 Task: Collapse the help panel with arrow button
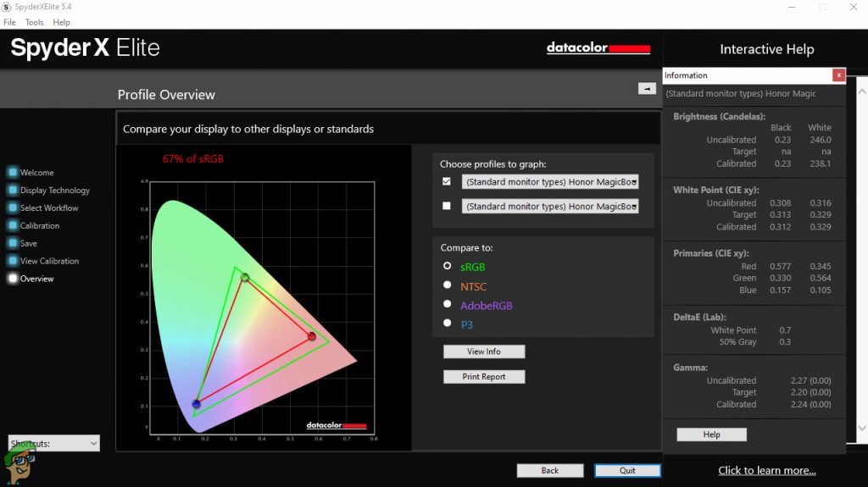pos(647,89)
